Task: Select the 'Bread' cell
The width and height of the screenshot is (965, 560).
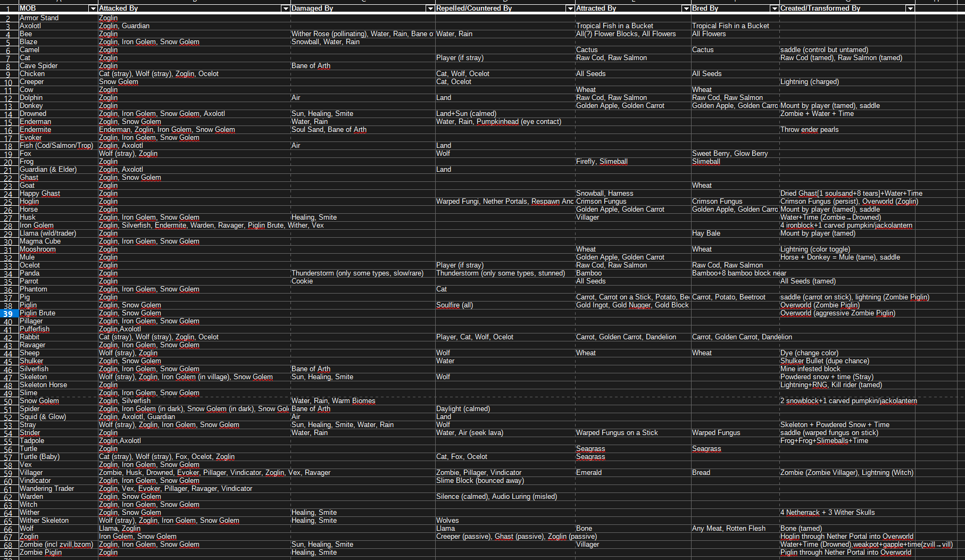Action: click(735, 473)
